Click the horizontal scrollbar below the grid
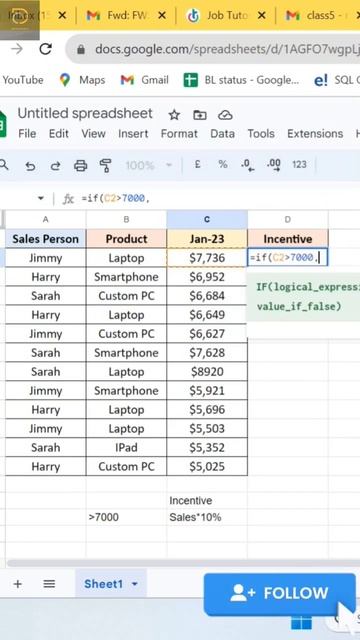The height and width of the screenshot is (640, 360). [184, 563]
